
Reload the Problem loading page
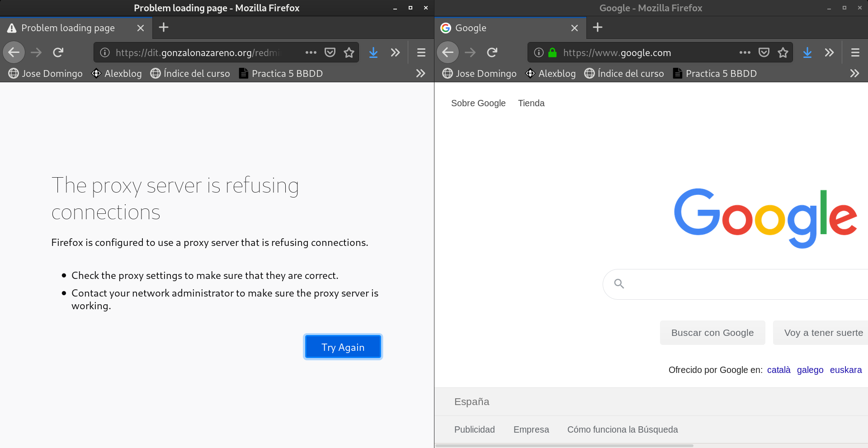coord(58,52)
